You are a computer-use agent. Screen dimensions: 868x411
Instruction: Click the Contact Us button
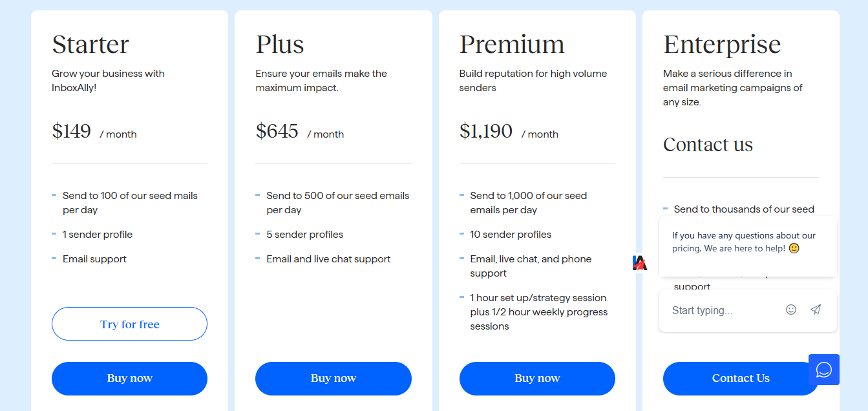click(740, 378)
